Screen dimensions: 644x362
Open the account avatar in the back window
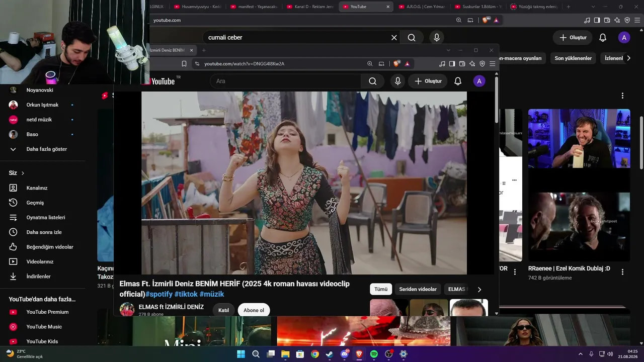[624, 38]
